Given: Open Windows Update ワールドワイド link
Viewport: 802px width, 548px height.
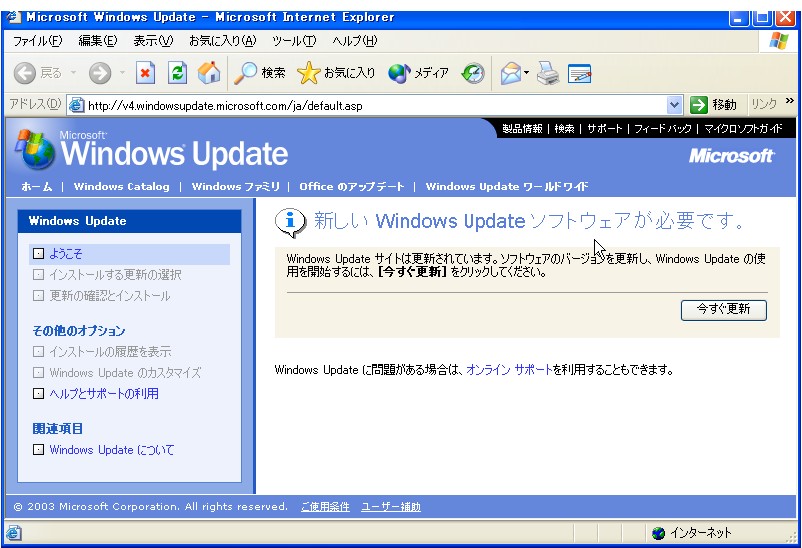Looking at the screenshot, I should (507, 187).
